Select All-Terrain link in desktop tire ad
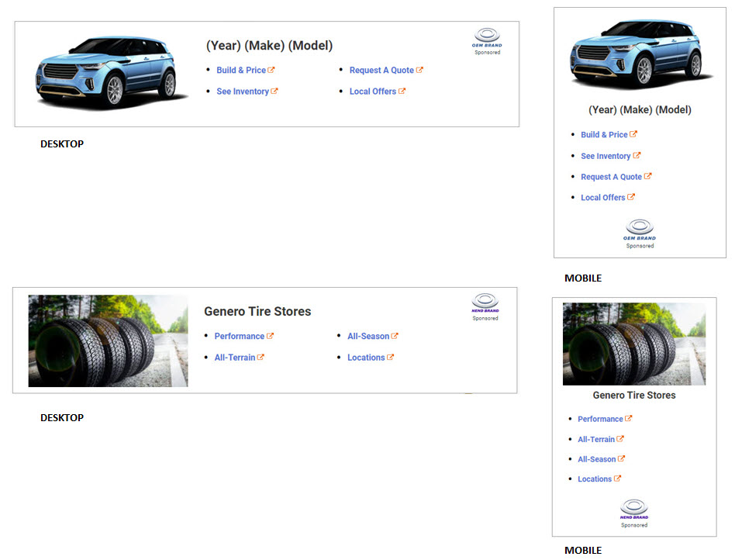The image size is (735, 560). tap(235, 358)
